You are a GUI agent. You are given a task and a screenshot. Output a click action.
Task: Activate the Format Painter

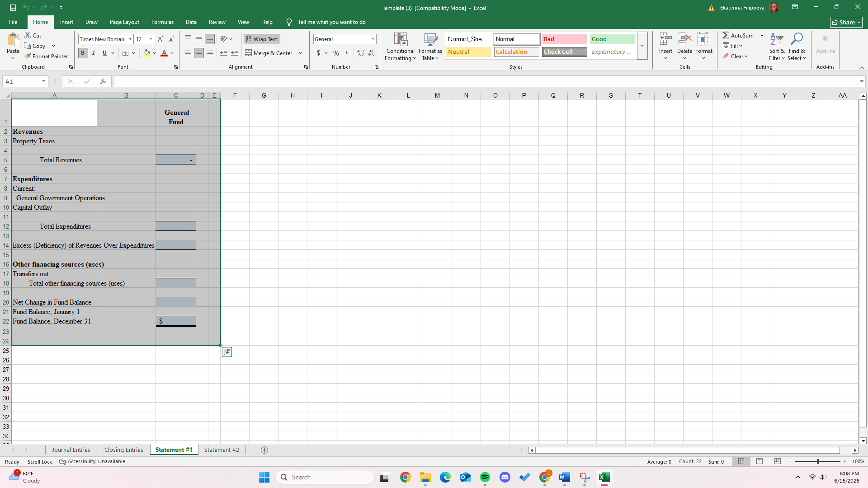click(x=47, y=56)
